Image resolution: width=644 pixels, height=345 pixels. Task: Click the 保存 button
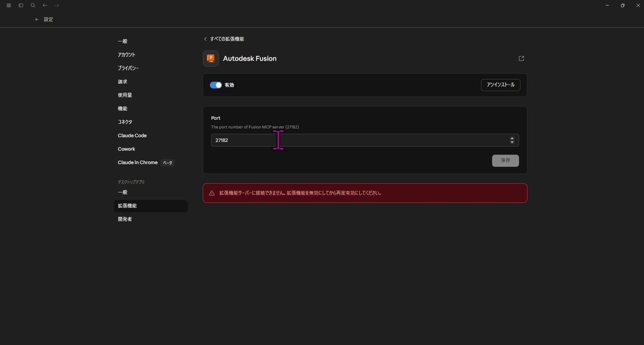(505, 160)
